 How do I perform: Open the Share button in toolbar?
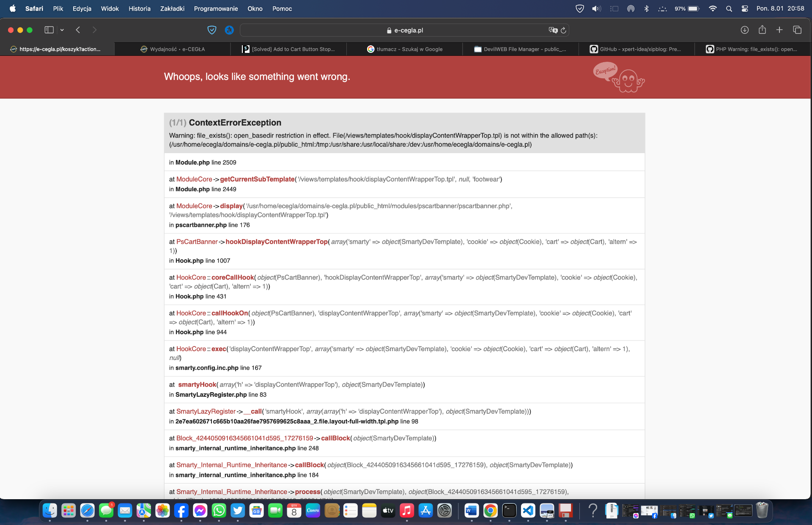[762, 30]
